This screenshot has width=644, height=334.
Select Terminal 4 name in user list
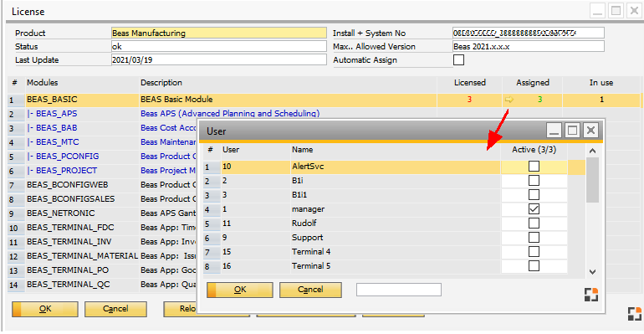click(x=311, y=252)
